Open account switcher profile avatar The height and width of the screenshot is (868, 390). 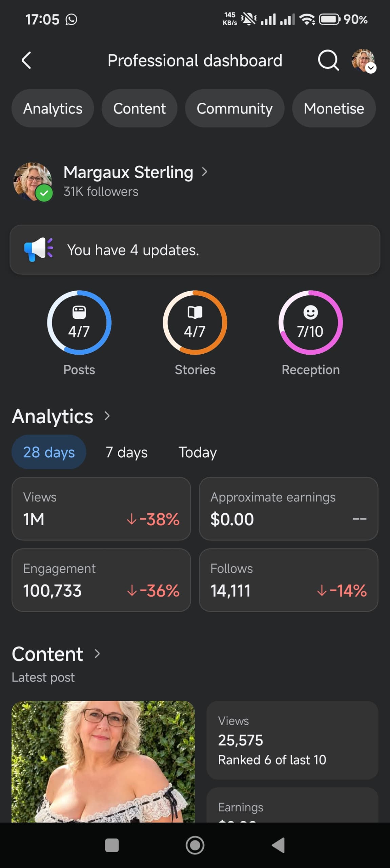(364, 61)
